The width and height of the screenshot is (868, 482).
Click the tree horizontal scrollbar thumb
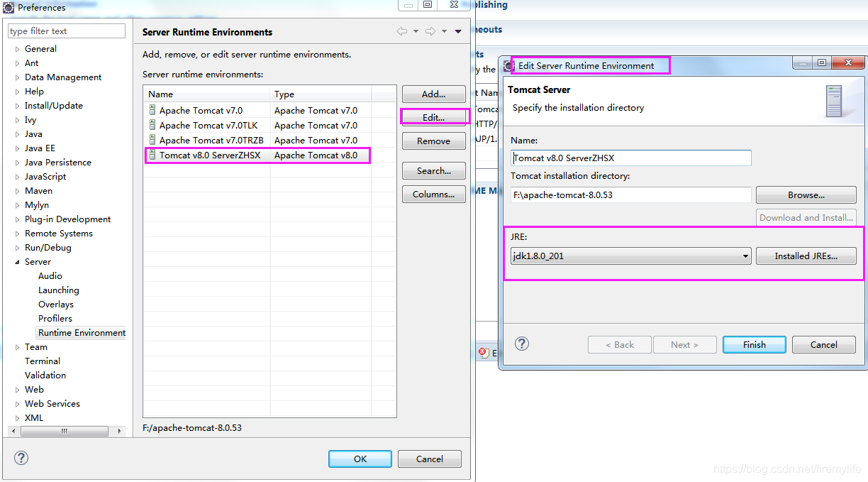tap(64, 431)
